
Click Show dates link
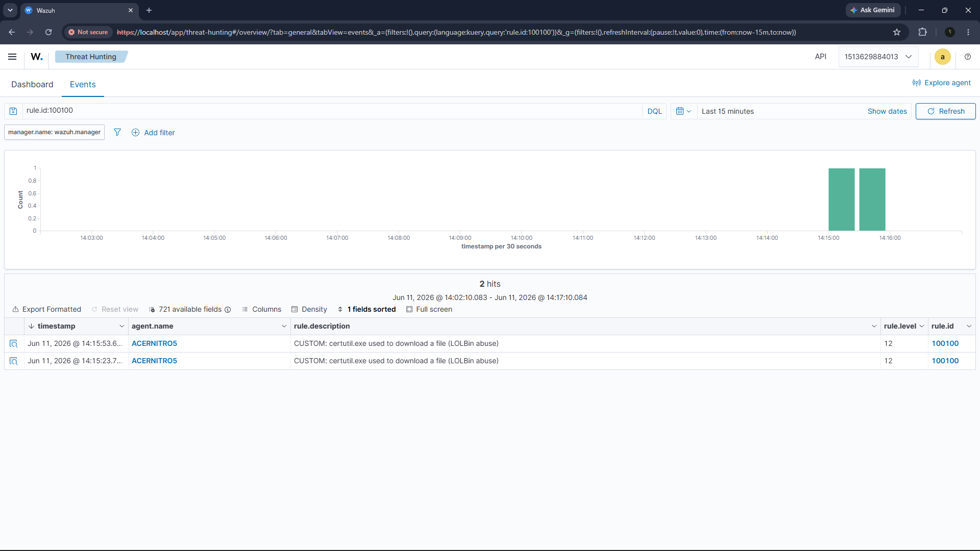pyautogui.click(x=887, y=111)
